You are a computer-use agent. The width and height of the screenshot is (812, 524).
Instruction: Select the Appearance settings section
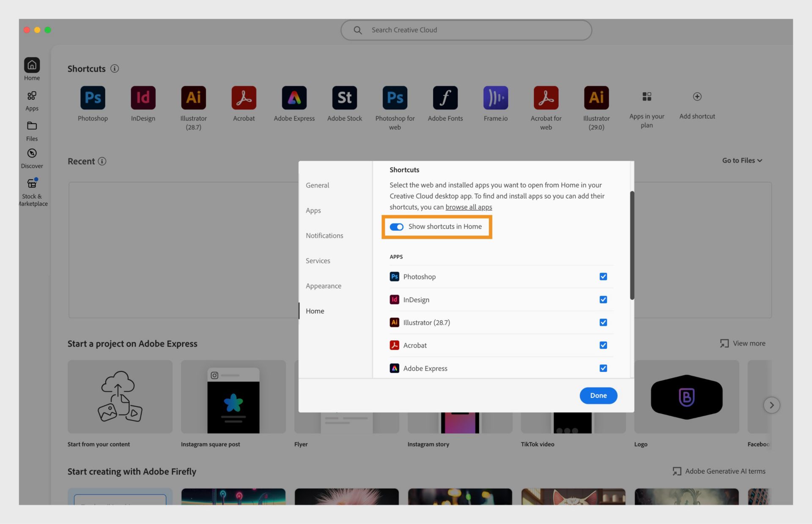(324, 286)
